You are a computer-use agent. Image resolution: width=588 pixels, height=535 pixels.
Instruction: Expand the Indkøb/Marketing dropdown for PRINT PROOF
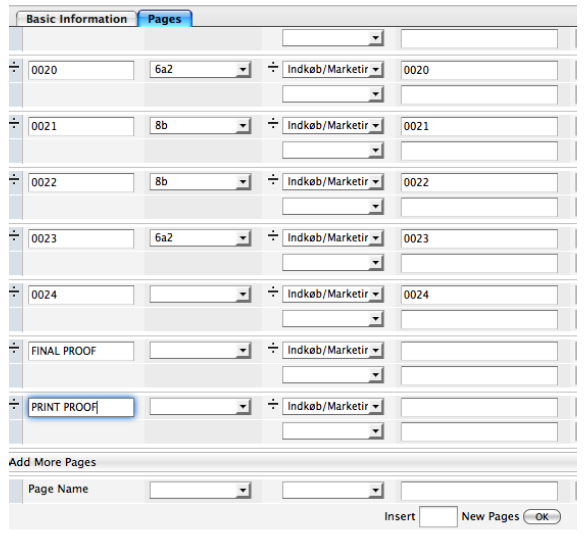(333, 407)
